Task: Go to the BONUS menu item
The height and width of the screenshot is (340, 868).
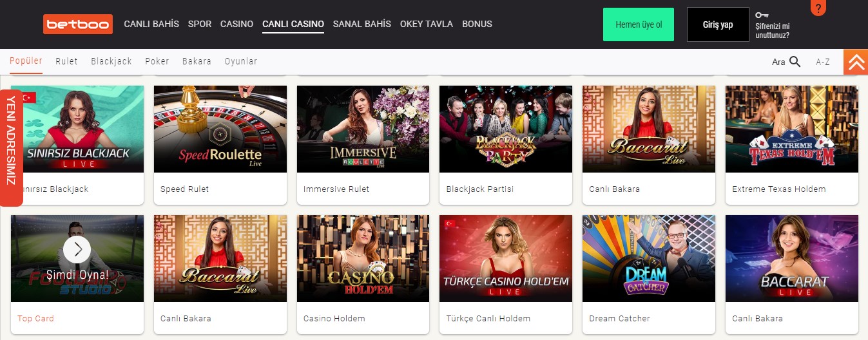Action: click(477, 24)
